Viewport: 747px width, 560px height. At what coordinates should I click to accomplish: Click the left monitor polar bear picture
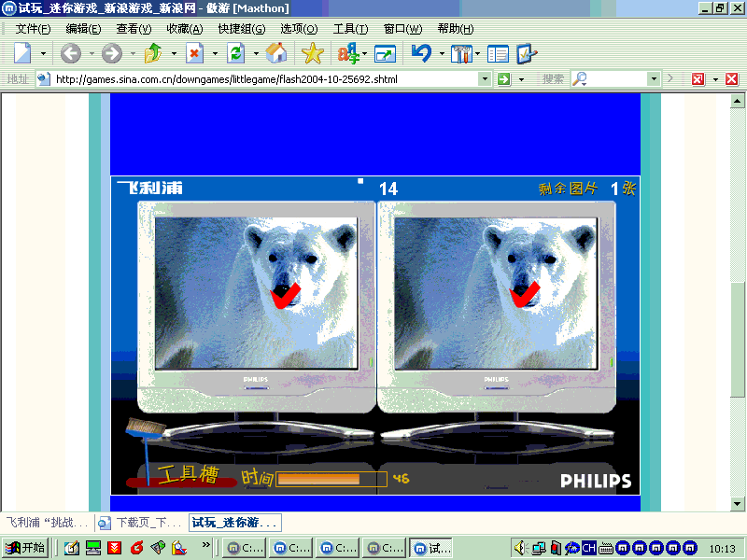(256, 293)
